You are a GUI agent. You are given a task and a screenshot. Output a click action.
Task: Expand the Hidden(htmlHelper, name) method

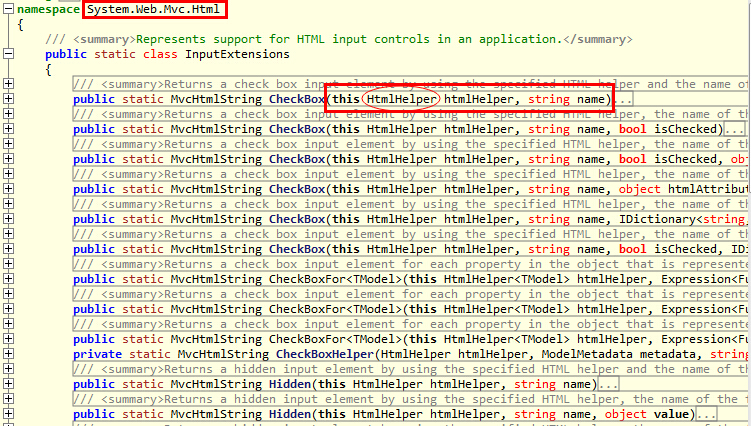click(8, 384)
